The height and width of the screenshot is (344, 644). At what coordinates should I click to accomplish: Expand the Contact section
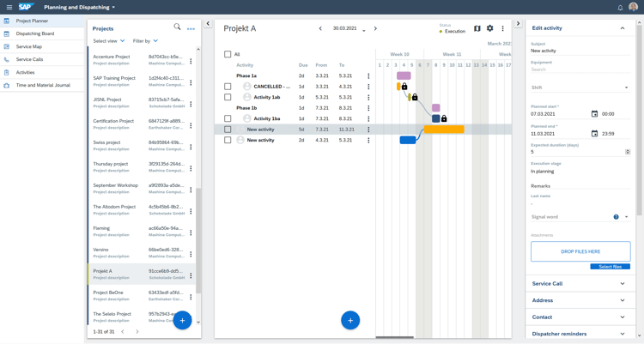pos(580,317)
